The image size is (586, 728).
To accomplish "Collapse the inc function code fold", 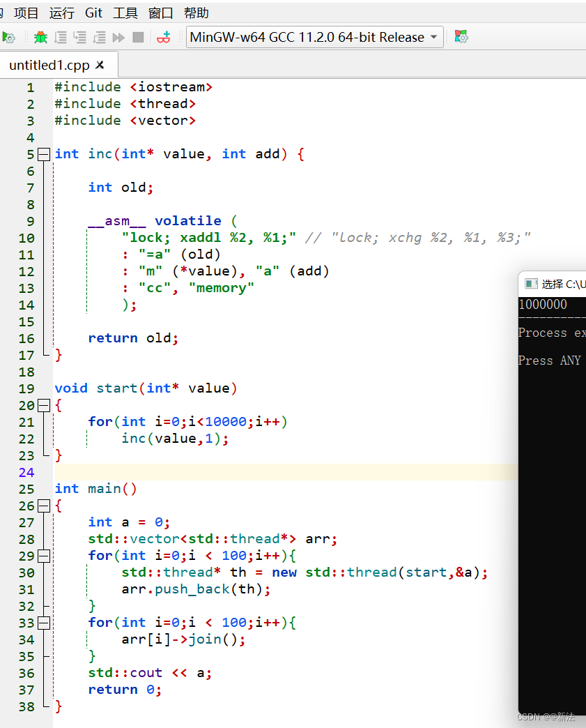I will point(44,153).
